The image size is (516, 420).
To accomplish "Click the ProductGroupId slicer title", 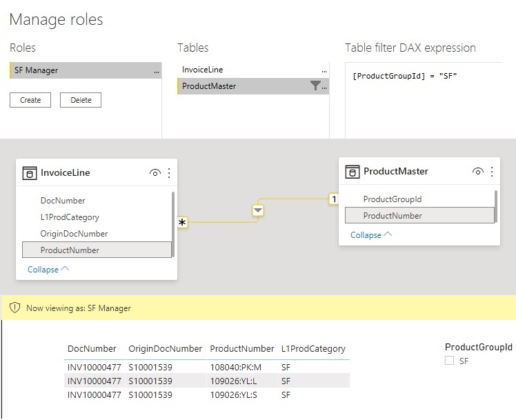I will click(x=478, y=347).
